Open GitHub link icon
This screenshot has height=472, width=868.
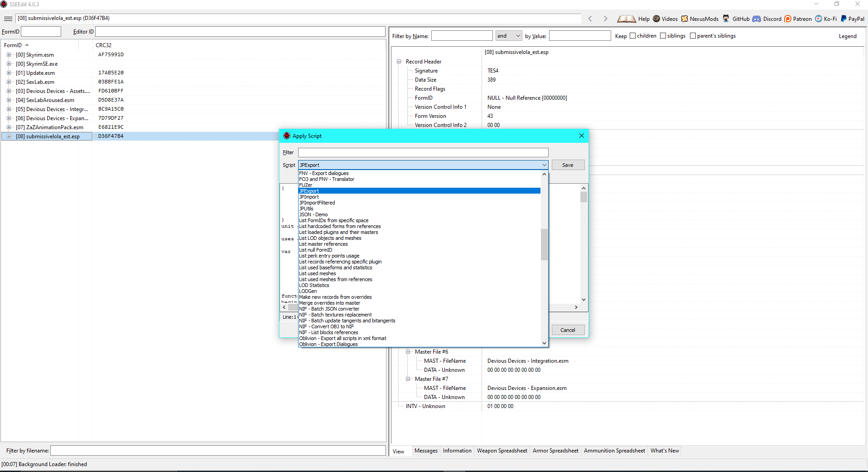point(726,19)
